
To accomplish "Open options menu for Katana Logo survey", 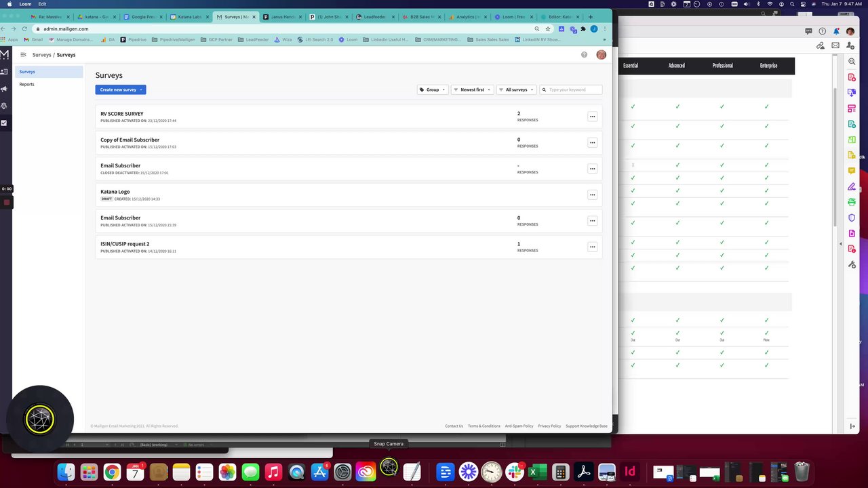I will point(592,195).
